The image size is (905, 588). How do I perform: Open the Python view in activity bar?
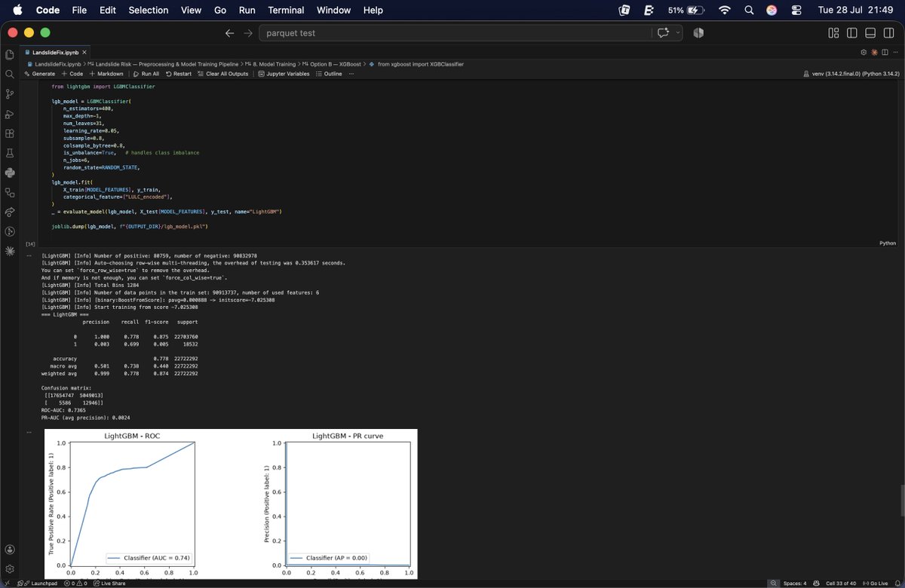pyautogui.click(x=10, y=173)
